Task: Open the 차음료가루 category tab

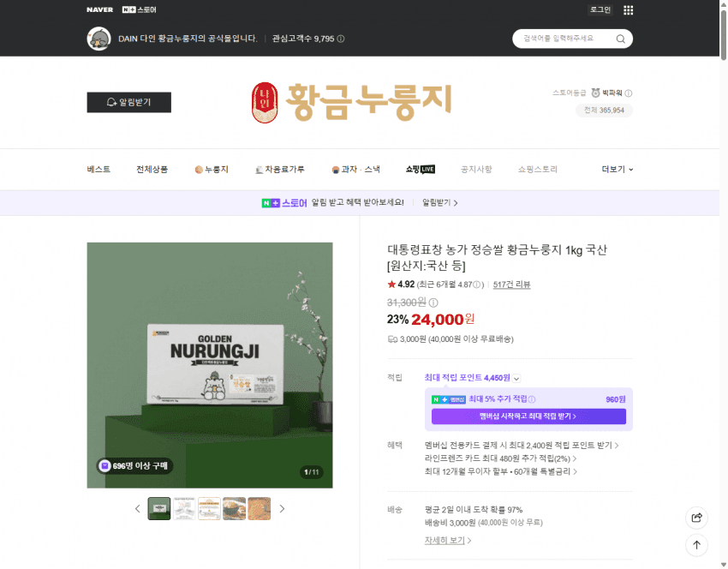Action: coord(280,170)
